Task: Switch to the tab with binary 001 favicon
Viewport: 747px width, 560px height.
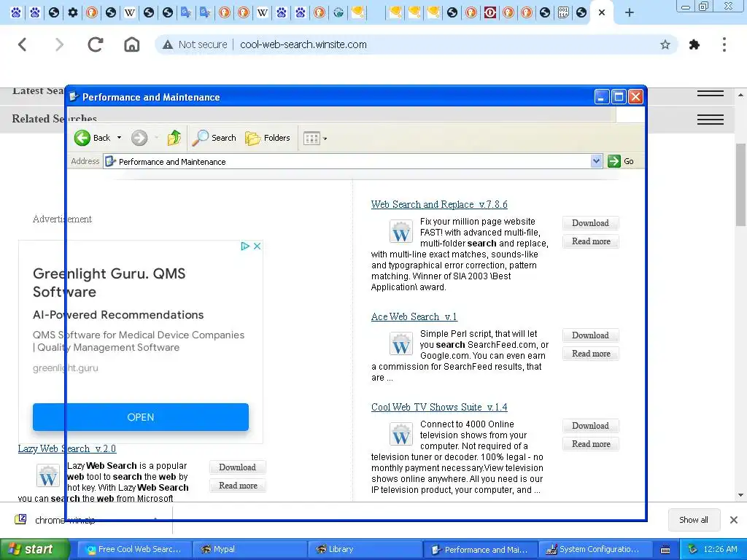Action: [x=564, y=12]
